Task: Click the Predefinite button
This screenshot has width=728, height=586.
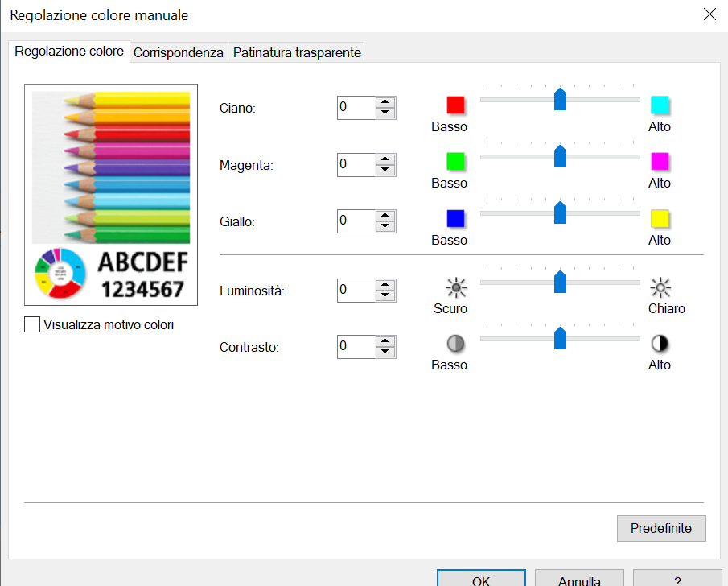Action: pos(661,528)
